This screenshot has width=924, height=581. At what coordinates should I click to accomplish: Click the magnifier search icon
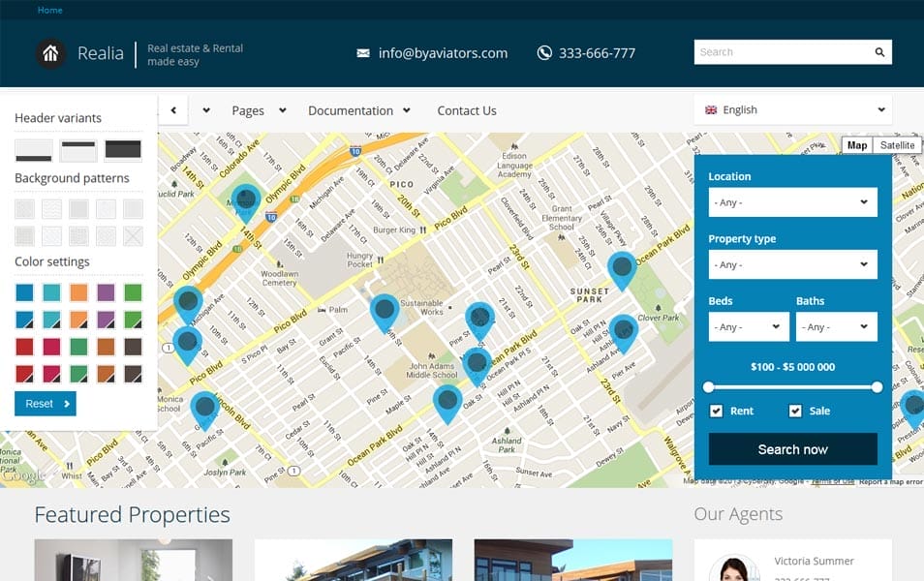879,52
